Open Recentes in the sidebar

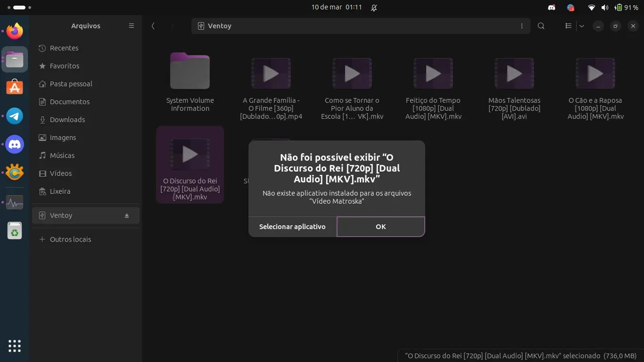(x=64, y=48)
